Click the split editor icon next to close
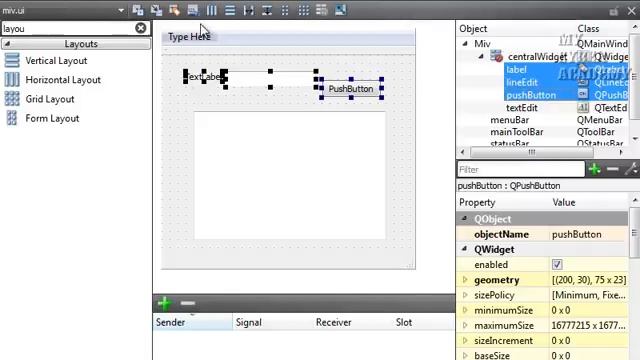Screen dimensions: 640x360 [613, 11]
